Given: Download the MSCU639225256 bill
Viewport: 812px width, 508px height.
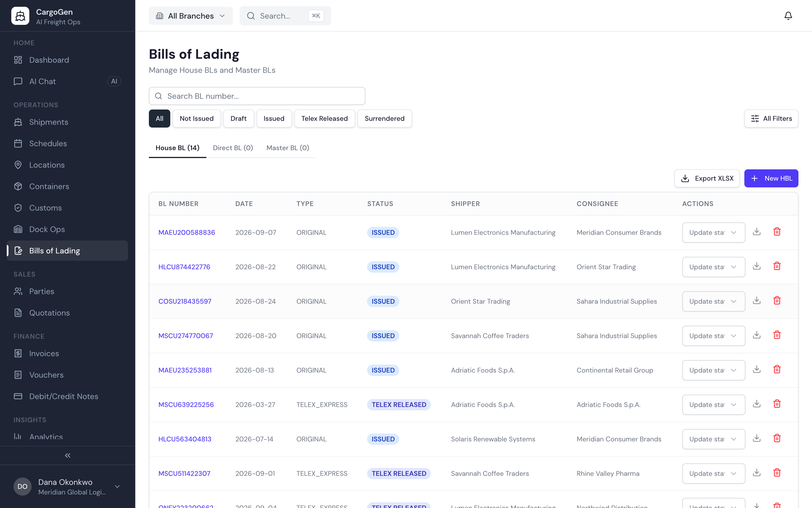Looking at the screenshot, I should (757, 404).
